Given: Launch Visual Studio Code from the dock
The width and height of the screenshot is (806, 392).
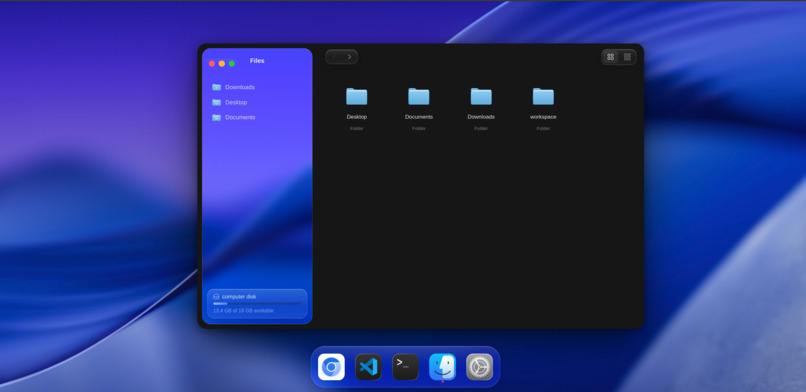Looking at the screenshot, I should pyautogui.click(x=369, y=367).
